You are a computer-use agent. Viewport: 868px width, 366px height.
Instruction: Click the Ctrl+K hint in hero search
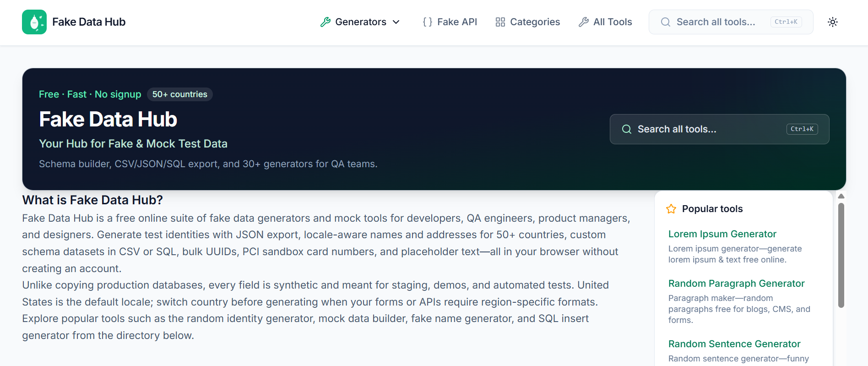[x=802, y=129]
